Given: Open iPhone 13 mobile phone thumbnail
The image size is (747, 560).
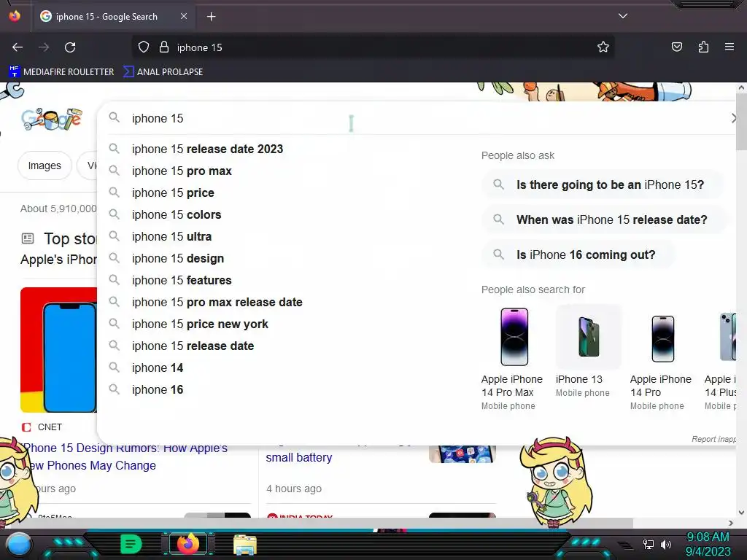Looking at the screenshot, I should [x=589, y=337].
